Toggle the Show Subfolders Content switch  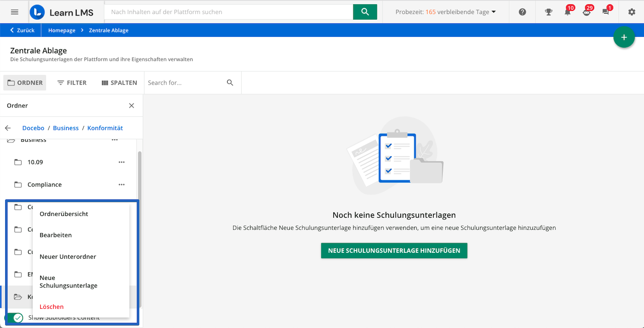15,318
